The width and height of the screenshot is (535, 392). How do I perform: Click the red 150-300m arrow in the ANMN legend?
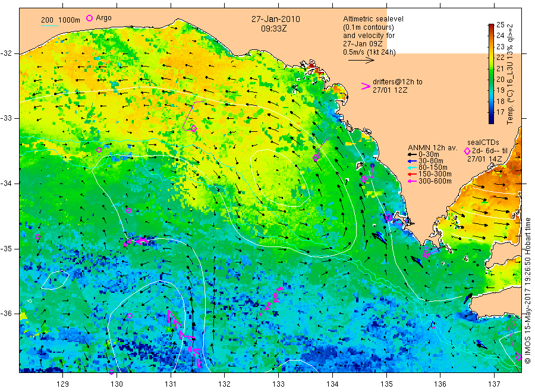click(413, 174)
